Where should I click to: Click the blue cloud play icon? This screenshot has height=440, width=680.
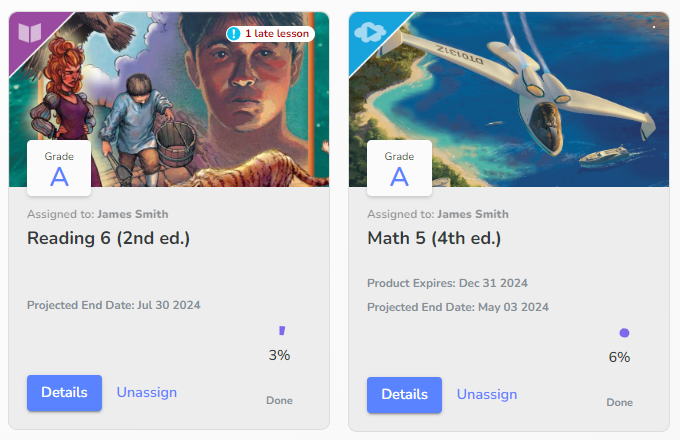point(370,32)
